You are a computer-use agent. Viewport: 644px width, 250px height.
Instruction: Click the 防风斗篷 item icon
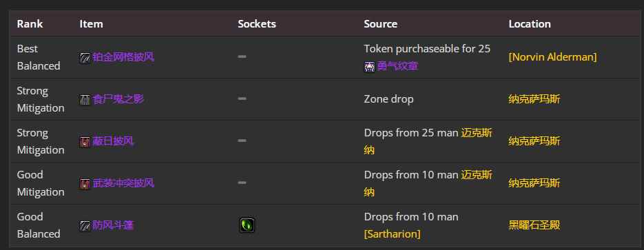(85, 226)
